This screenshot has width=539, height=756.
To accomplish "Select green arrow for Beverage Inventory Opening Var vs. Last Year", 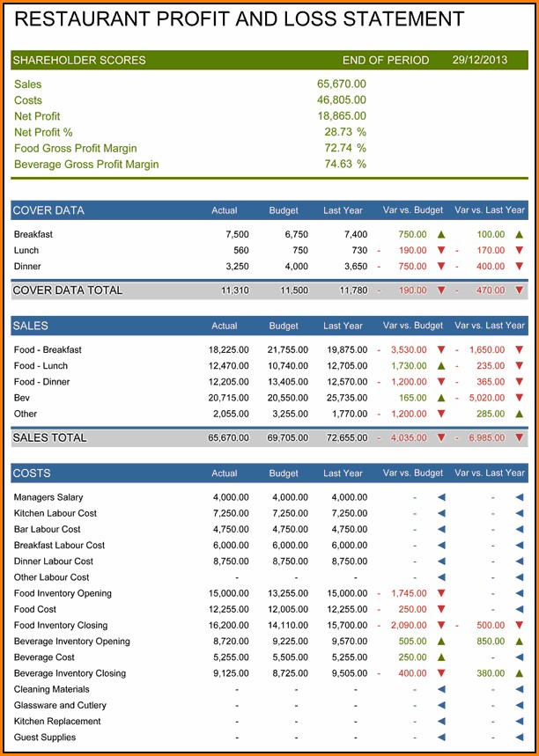I will pyautogui.click(x=519, y=642).
